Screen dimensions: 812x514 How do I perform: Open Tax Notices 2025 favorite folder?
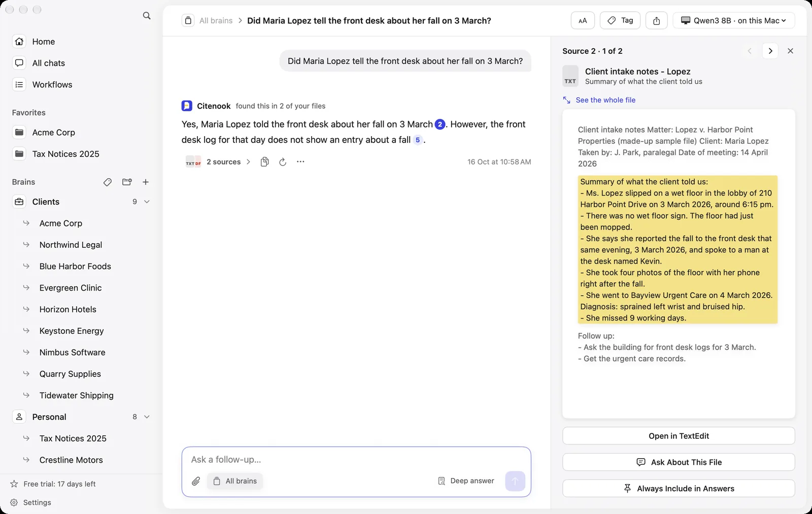[81, 154]
